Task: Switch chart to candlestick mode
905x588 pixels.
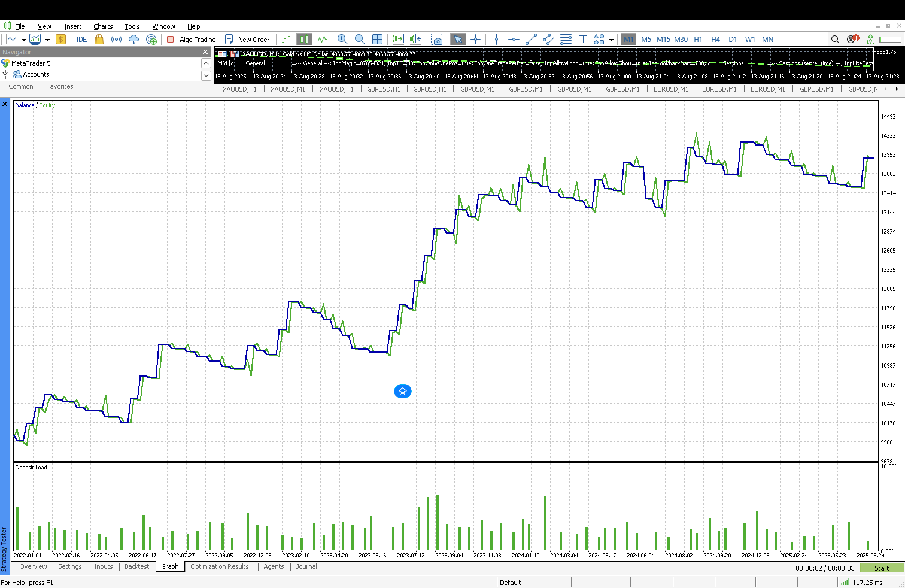Action: (x=304, y=39)
